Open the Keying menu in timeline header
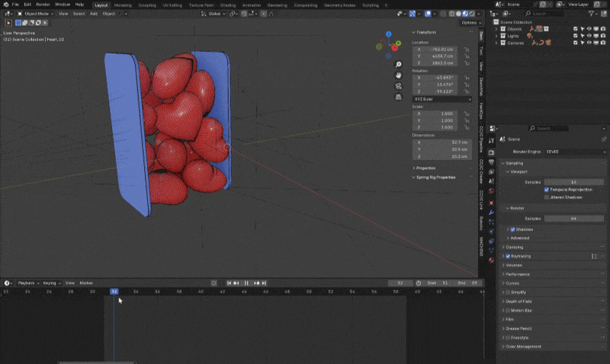This screenshot has width=610, height=364. [x=50, y=283]
